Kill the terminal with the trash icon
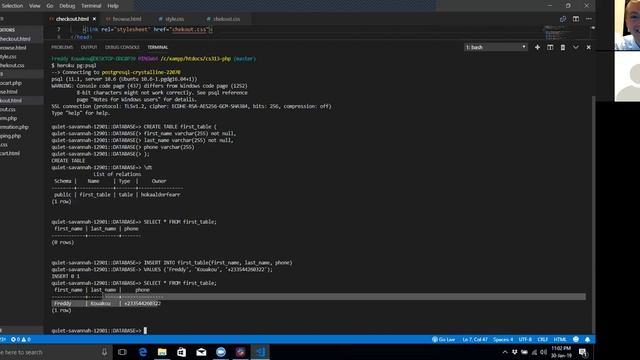Viewport: 640px width, 360px height. tap(563, 47)
